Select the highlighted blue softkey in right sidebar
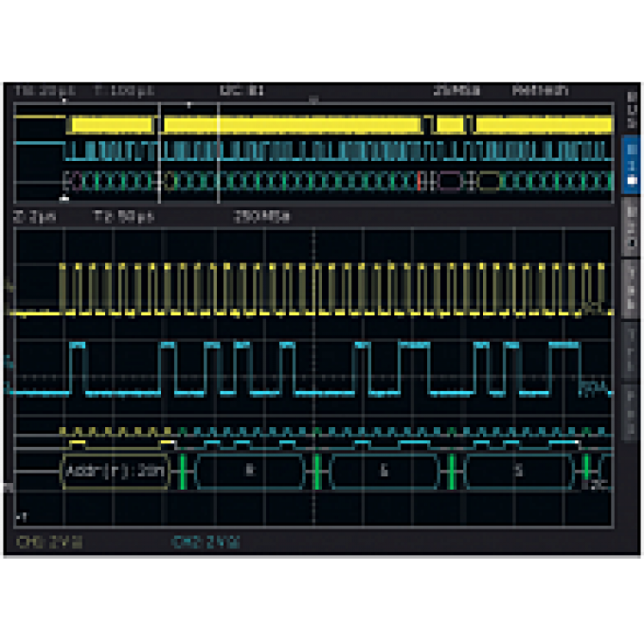 point(631,164)
